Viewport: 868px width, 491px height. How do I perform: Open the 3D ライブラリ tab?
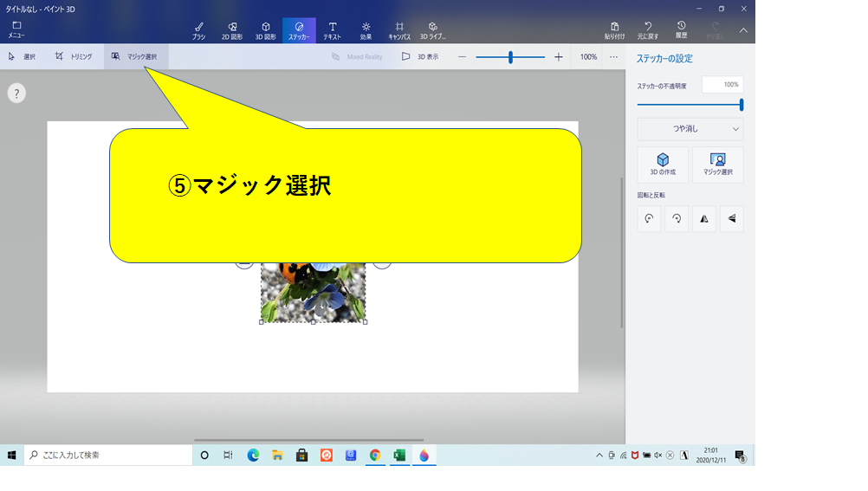433,30
